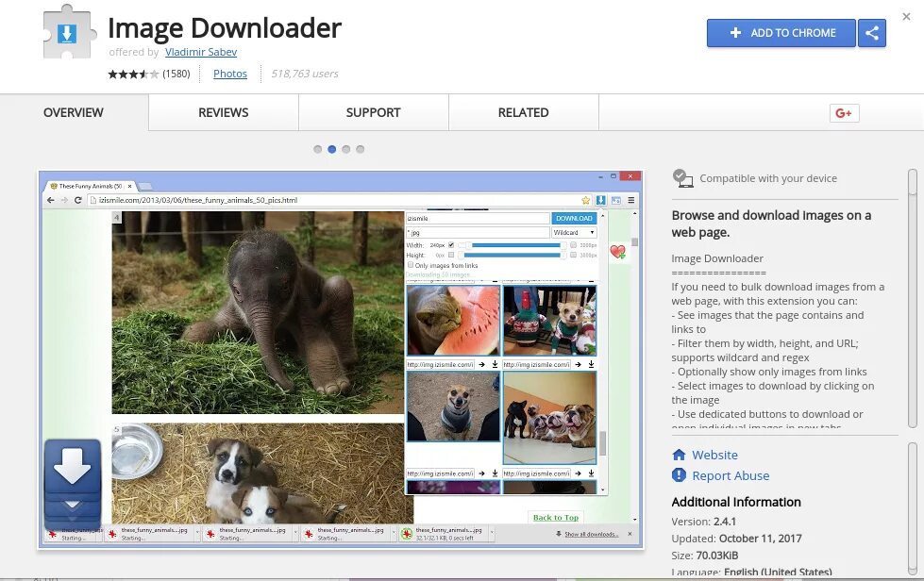The height and width of the screenshot is (581, 924).
Task: Click the Google Plus G+ button
Action: coord(844,113)
